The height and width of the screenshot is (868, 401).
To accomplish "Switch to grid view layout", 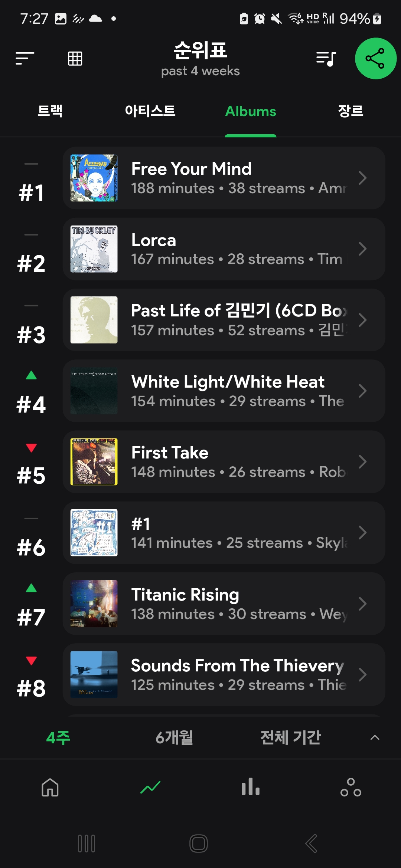I will (75, 59).
